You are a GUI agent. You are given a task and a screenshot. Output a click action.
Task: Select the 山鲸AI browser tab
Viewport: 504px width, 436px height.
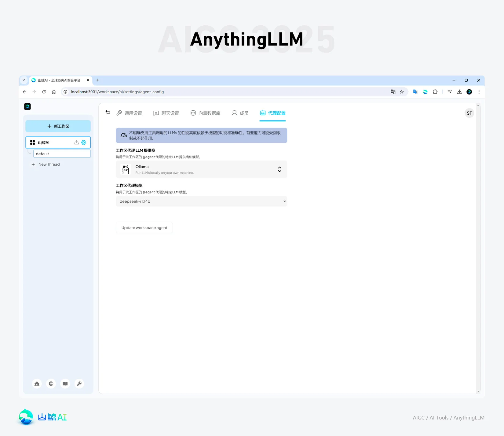[x=61, y=80]
